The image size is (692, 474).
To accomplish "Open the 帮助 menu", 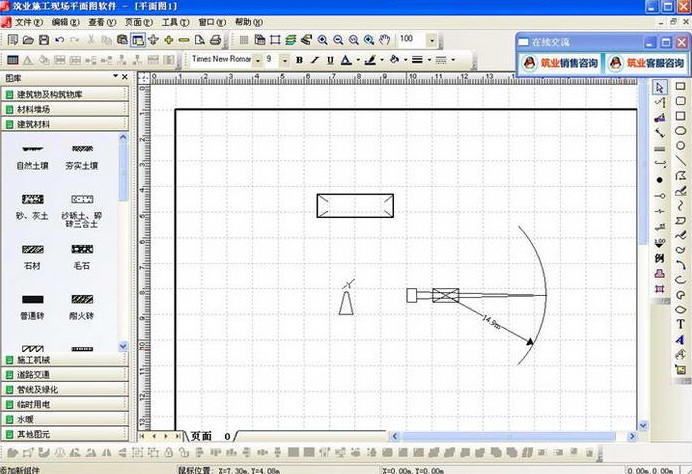I will [x=248, y=22].
